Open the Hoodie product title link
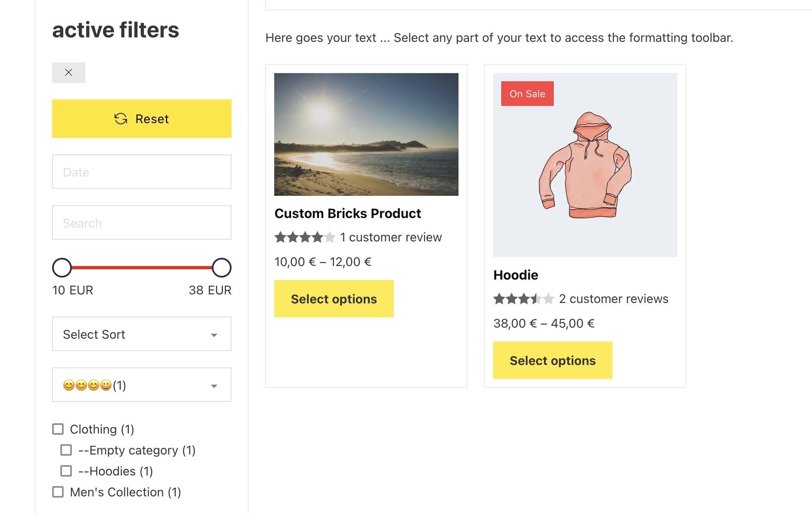 point(516,275)
